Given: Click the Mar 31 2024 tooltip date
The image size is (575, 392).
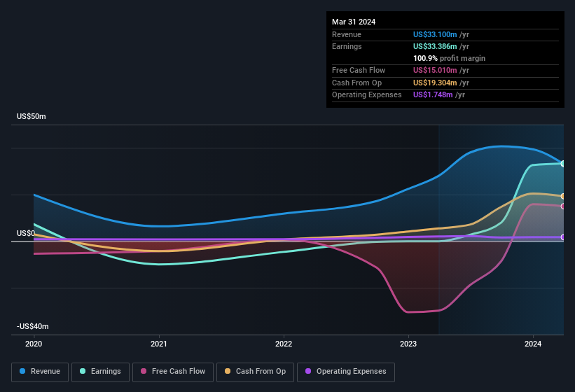Looking at the screenshot, I should pos(354,22).
